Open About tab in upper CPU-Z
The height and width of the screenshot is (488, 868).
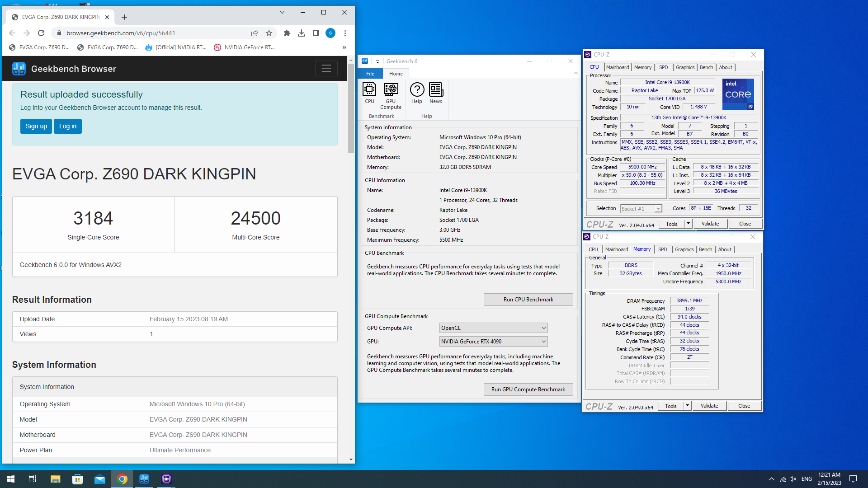click(x=726, y=67)
